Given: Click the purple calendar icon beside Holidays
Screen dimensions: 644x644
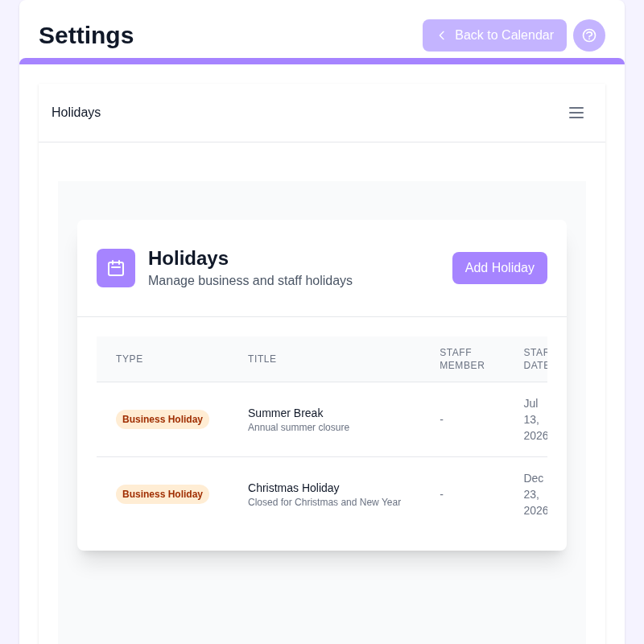Looking at the screenshot, I should (x=116, y=268).
